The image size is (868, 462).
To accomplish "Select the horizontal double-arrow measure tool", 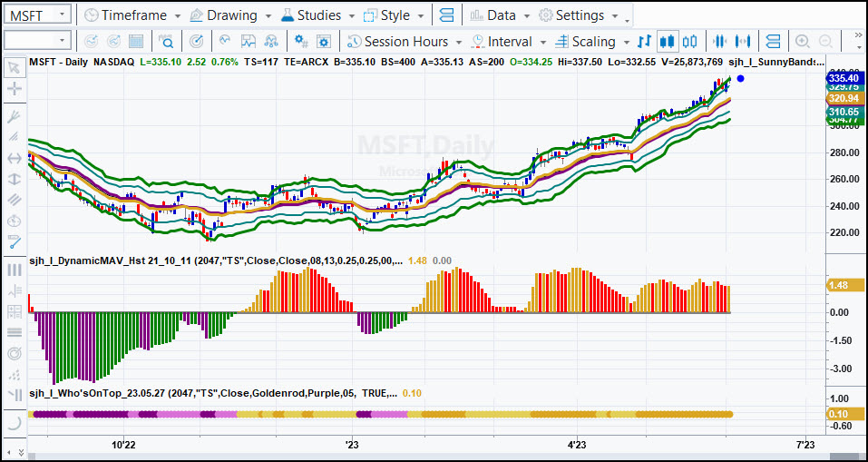I will [x=14, y=159].
